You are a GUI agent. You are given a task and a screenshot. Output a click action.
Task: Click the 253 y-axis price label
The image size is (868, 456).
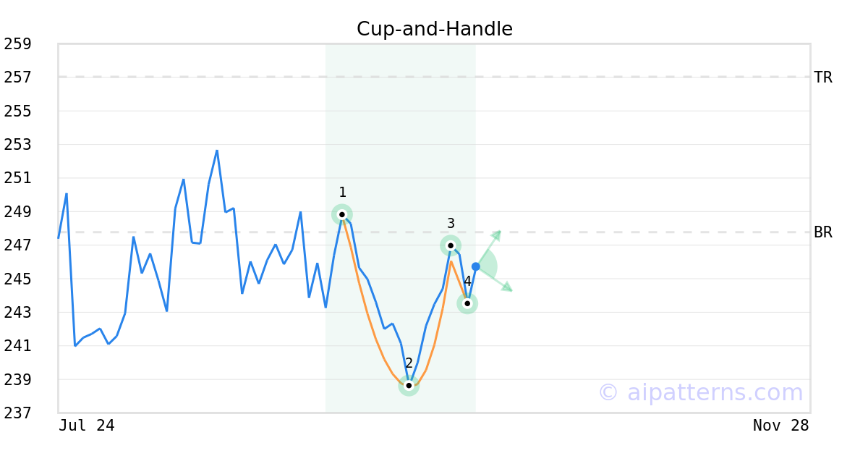pos(18,145)
